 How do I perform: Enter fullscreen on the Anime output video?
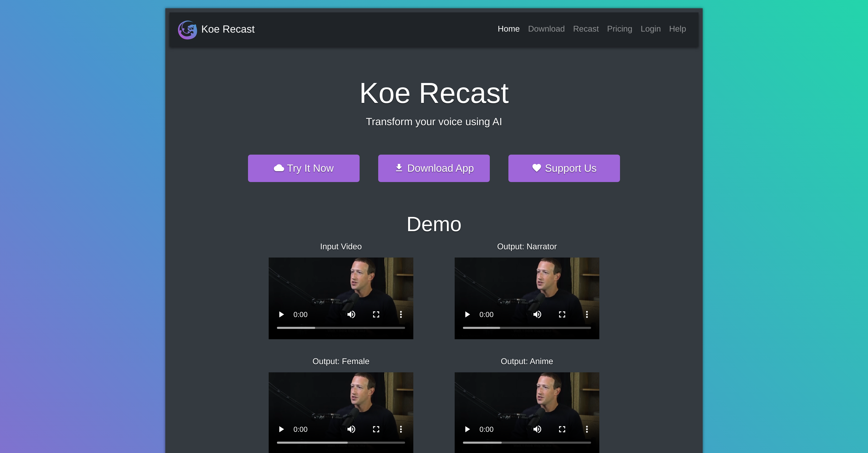click(x=562, y=429)
